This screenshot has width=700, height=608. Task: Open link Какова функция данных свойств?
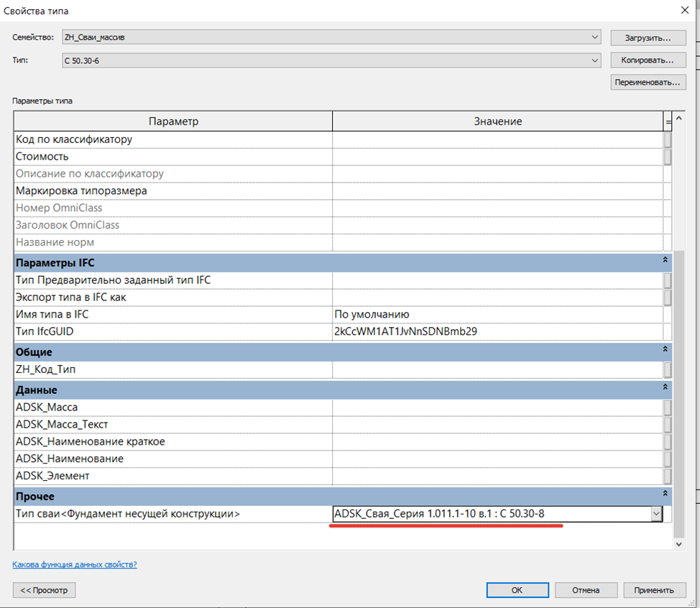click(x=75, y=565)
